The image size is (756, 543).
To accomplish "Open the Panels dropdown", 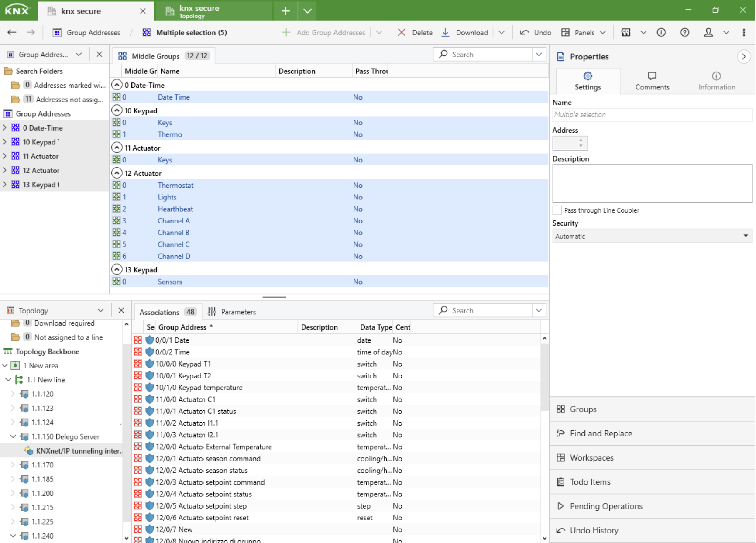I will (x=584, y=32).
